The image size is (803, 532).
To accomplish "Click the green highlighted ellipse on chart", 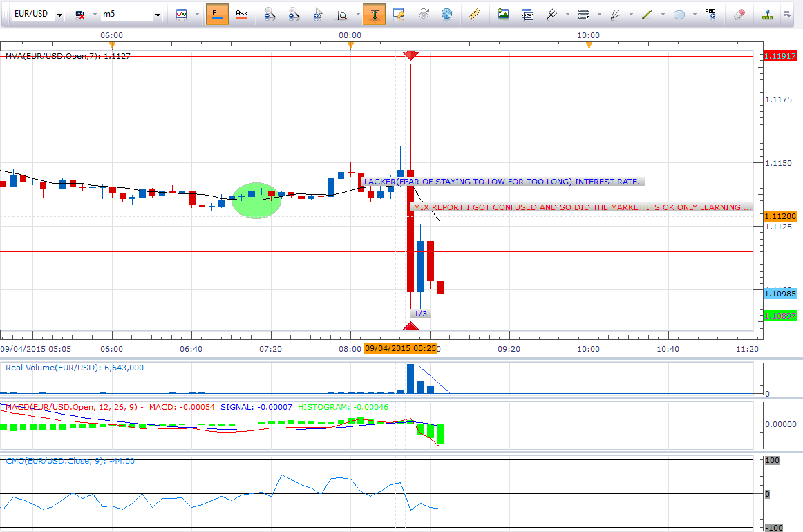I will pyautogui.click(x=257, y=200).
